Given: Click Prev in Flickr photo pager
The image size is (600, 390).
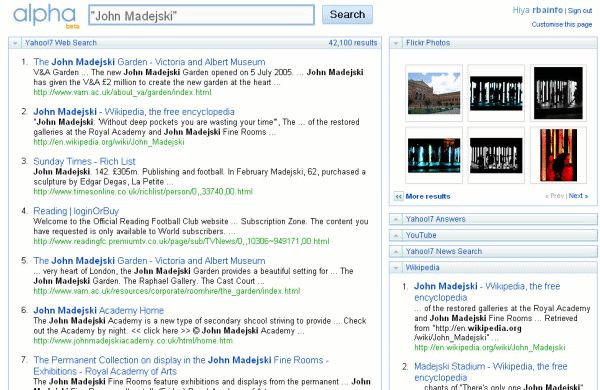Looking at the screenshot, I should (554, 196).
